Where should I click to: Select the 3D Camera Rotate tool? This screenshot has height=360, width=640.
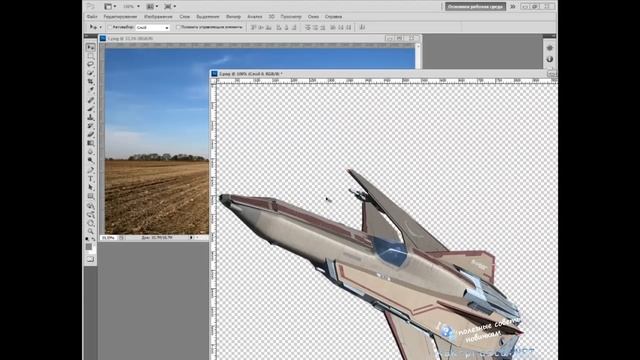[x=90, y=214]
